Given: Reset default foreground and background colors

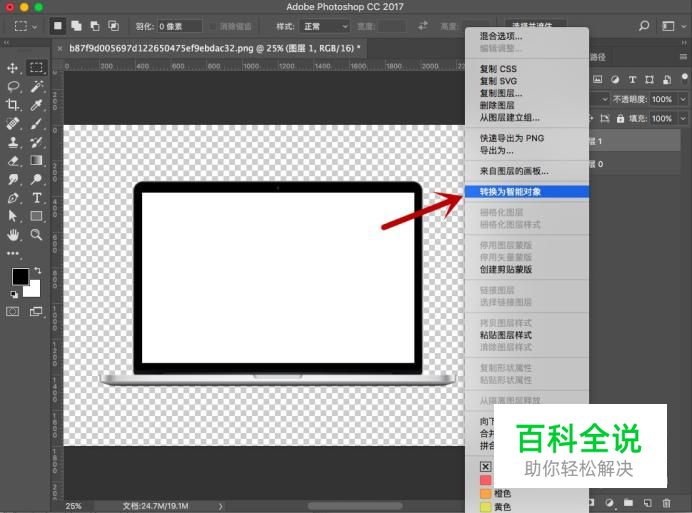Looking at the screenshot, I should point(14,294).
